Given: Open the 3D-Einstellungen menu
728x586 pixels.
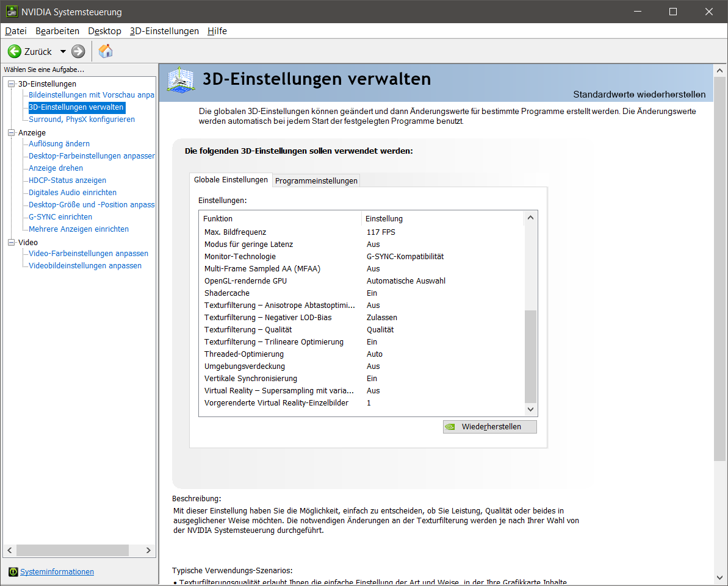Looking at the screenshot, I should coord(164,31).
